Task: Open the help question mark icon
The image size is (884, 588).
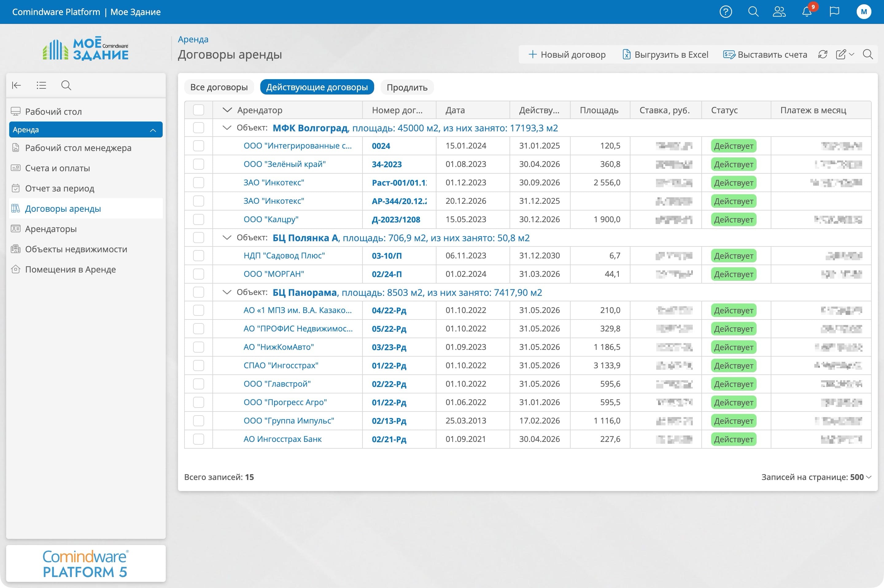Action: (725, 12)
